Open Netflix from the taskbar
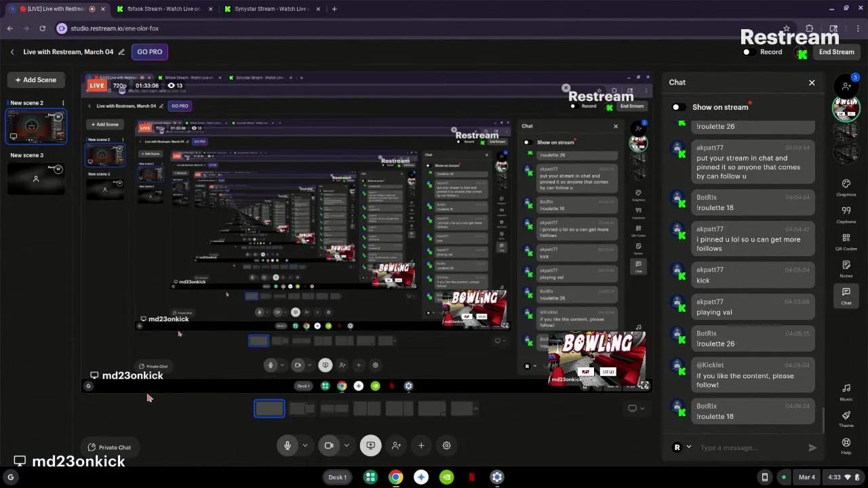This screenshot has height=488, width=868. 472,477
